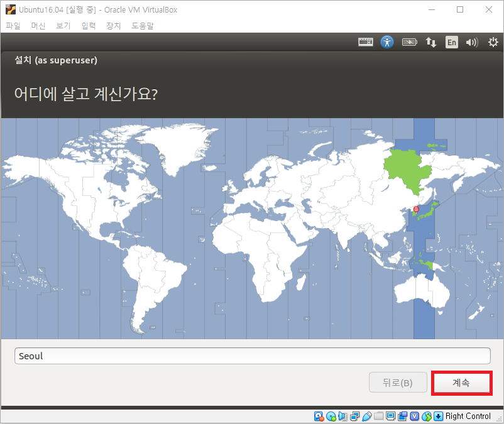504x424 pixels.
Task: Open the network connections indicator
Action: tap(430, 42)
